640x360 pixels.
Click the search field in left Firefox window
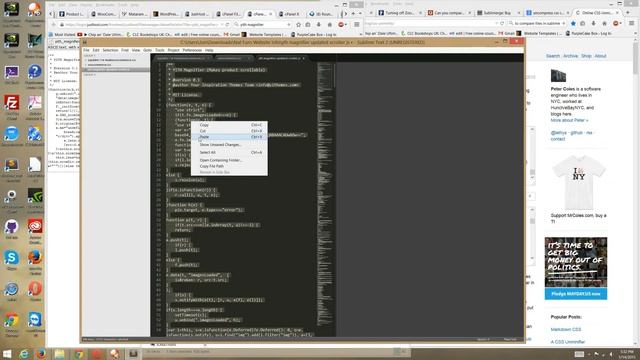pyautogui.click(x=263, y=24)
